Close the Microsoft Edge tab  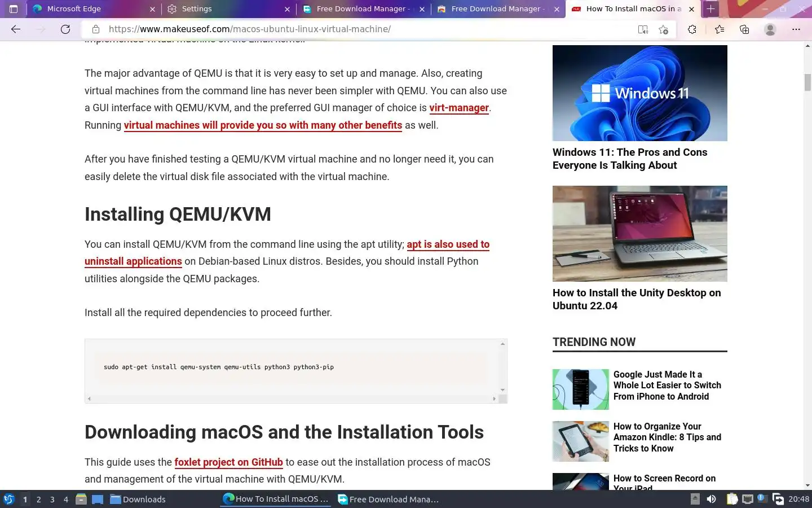click(152, 9)
